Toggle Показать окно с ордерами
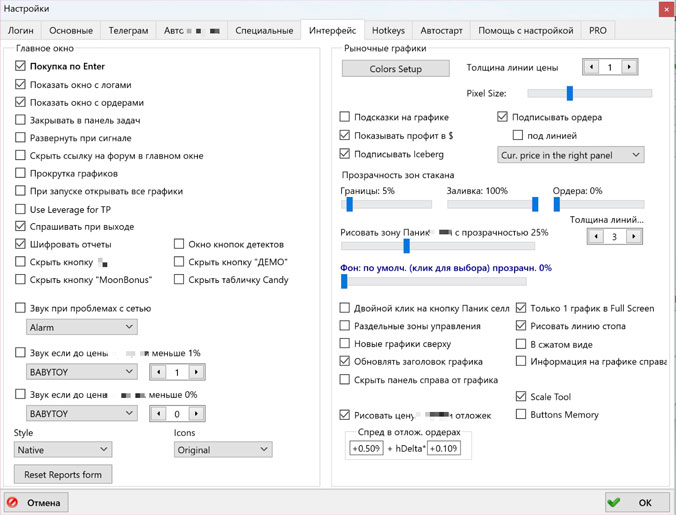Screen dimensions: 676x515 pos(20,102)
